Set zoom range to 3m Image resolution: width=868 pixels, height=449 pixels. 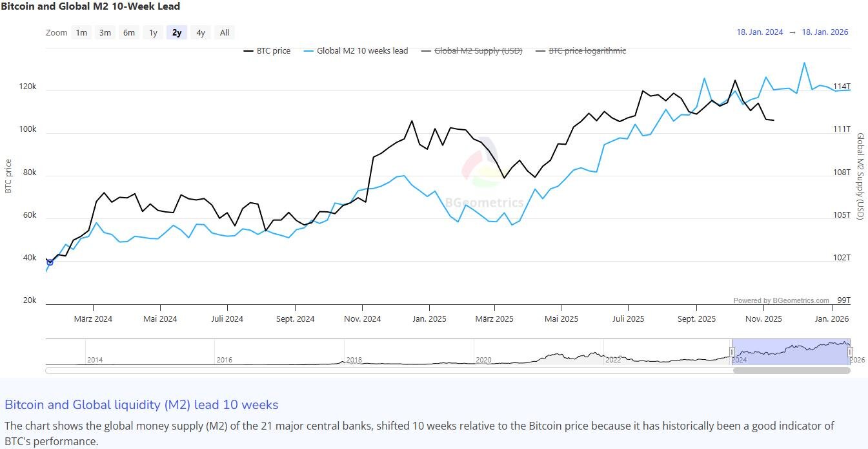point(105,33)
